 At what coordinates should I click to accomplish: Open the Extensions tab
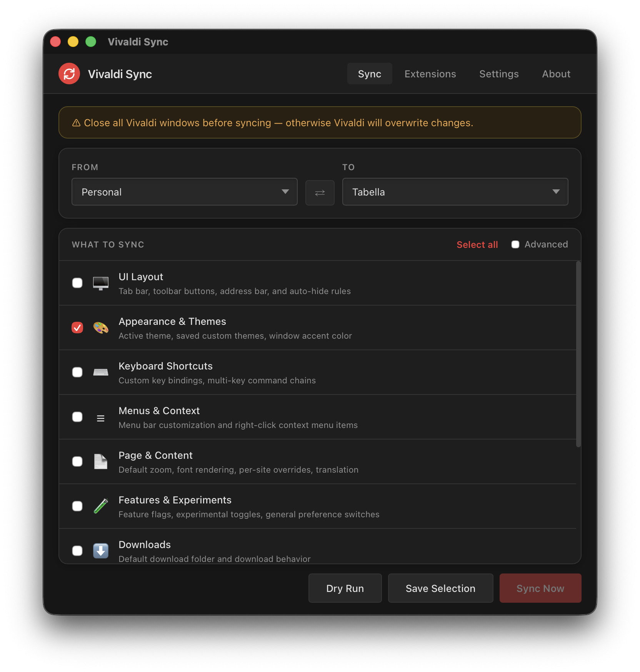(430, 74)
